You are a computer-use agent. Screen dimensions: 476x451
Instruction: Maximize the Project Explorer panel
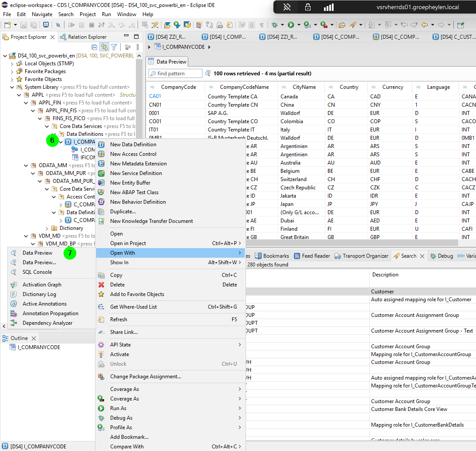(x=136, y=37)
